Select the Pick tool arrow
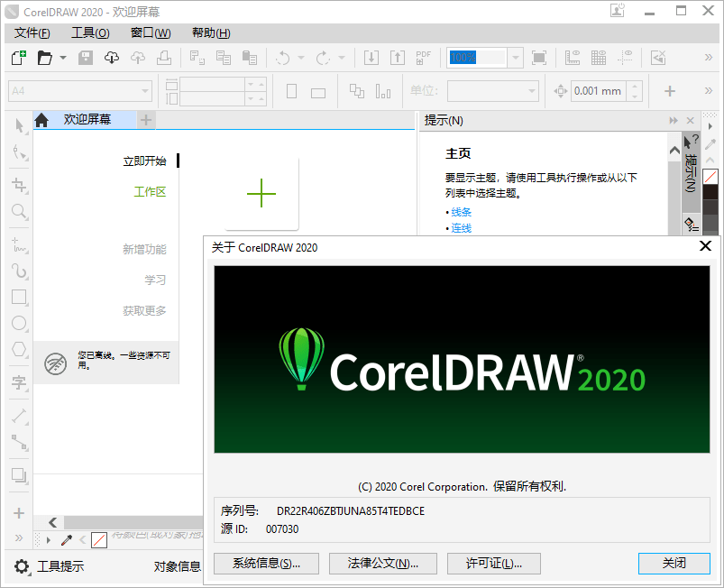Image resolution: width=724 pixels, height=588 pixels. (20, 125)
